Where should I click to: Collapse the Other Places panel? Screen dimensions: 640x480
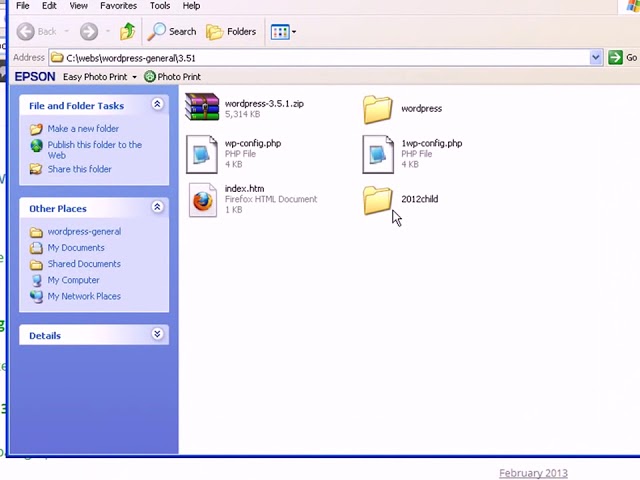[x=157, y=207]
